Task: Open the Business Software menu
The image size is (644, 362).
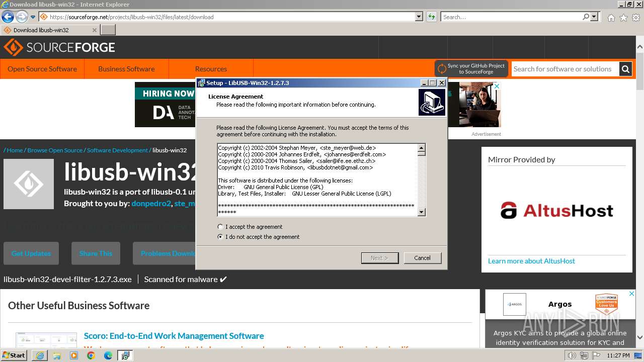Action: click(x=126, y=69)
